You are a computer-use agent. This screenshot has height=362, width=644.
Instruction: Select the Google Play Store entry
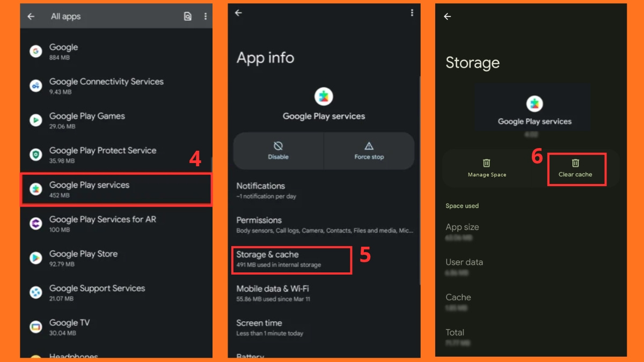pyautogui.click(x=83, y=258)
